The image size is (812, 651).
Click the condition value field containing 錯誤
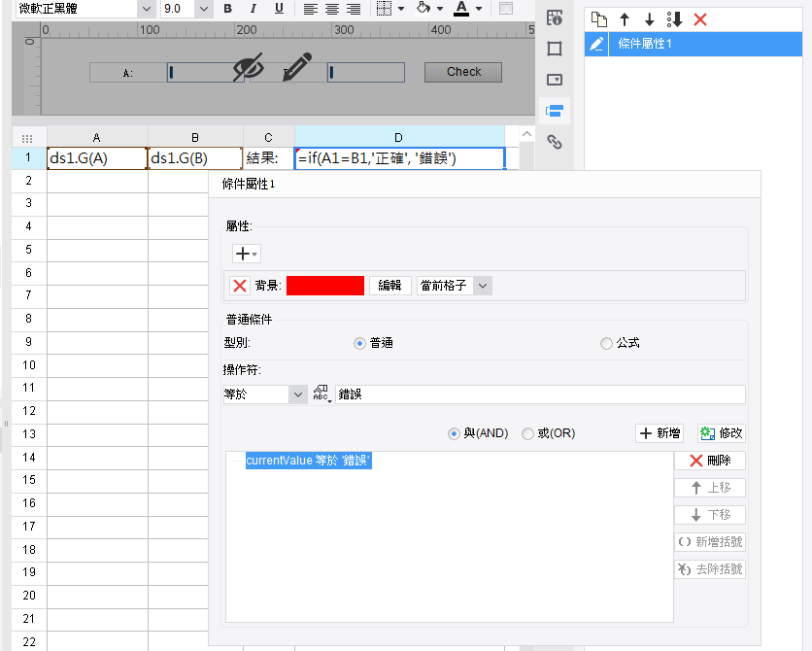(539, 394)
